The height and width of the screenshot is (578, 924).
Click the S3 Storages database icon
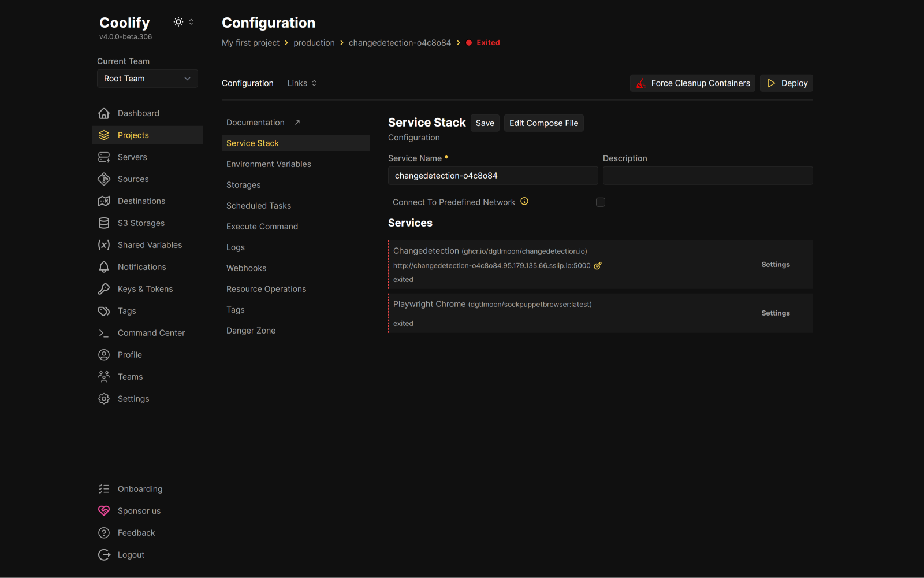(104, 223)
